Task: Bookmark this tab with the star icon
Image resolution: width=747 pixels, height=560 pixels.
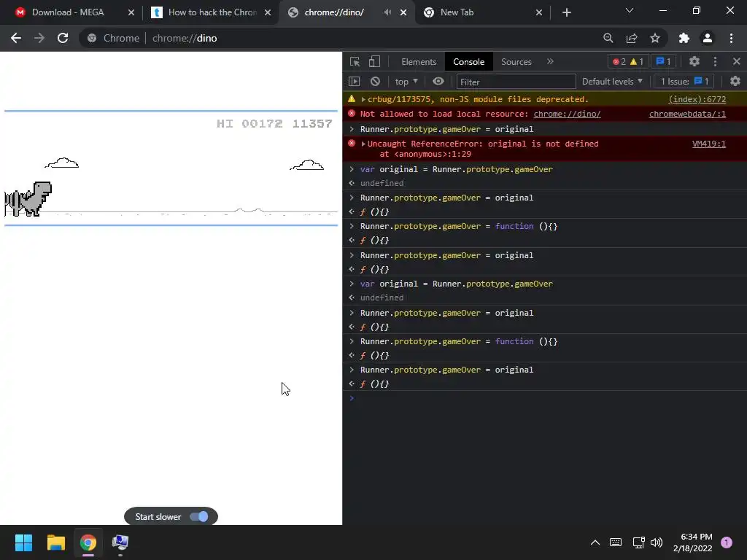Action: (655, 38)
